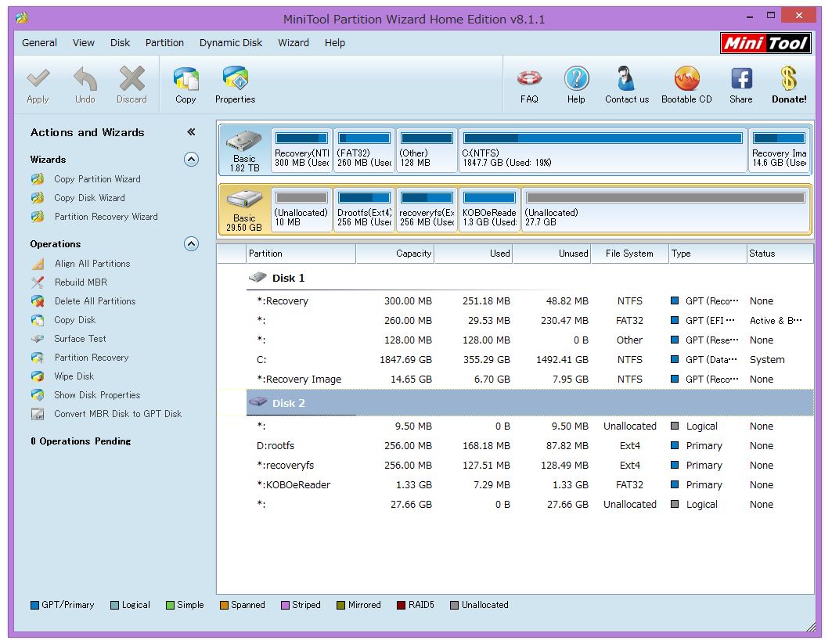Select the KOBOeReader block in disk map

click(489, 210)
